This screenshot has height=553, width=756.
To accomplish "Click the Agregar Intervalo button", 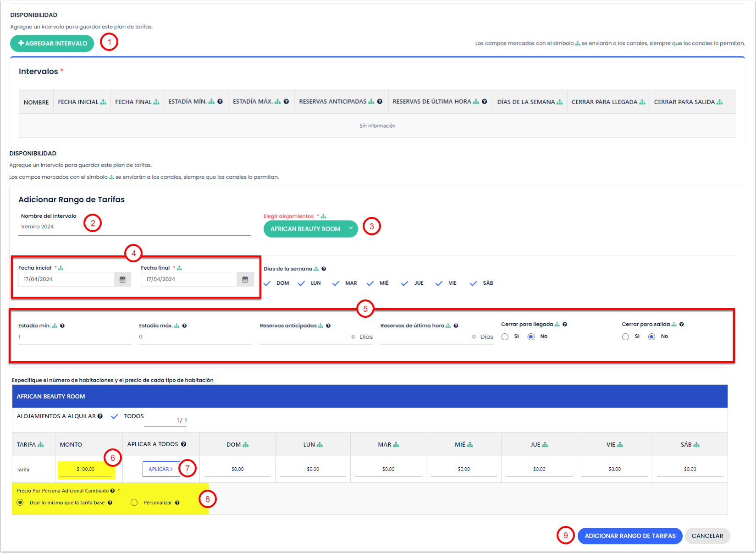I will 52,44.
